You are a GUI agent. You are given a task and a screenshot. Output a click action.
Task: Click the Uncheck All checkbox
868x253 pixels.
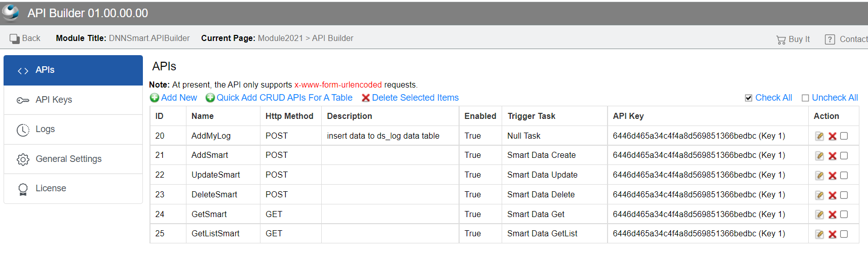point(805,98)
